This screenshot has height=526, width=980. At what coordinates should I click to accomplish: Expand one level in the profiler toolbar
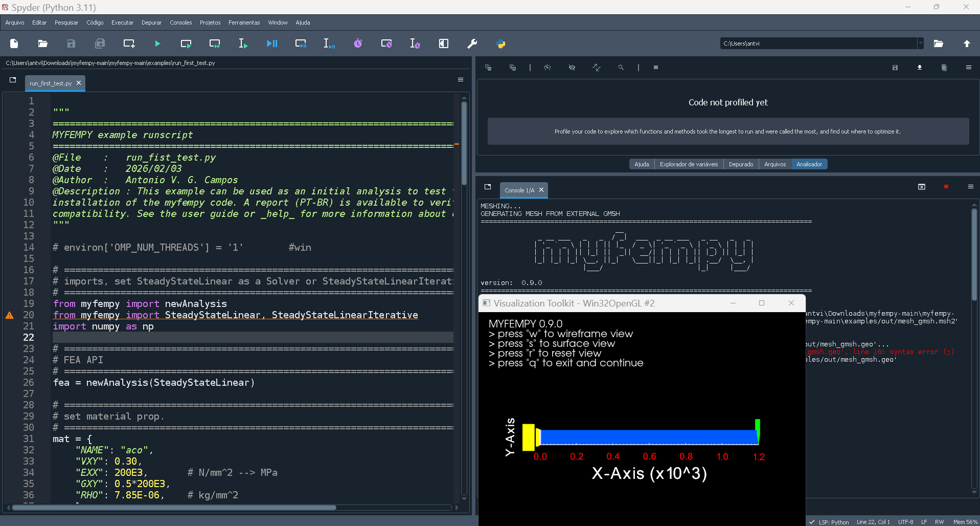pyautogui.click(x=513, y=68)
